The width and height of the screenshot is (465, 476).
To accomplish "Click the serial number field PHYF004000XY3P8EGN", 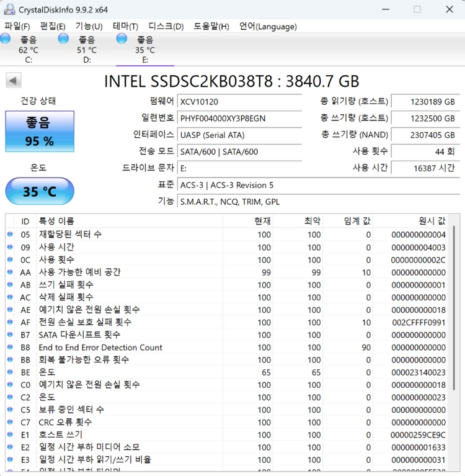I will 239,118.
